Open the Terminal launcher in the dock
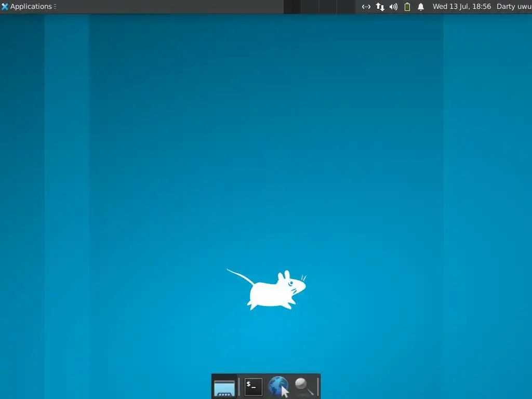The image size is (532, 399). tap(253, 387)
